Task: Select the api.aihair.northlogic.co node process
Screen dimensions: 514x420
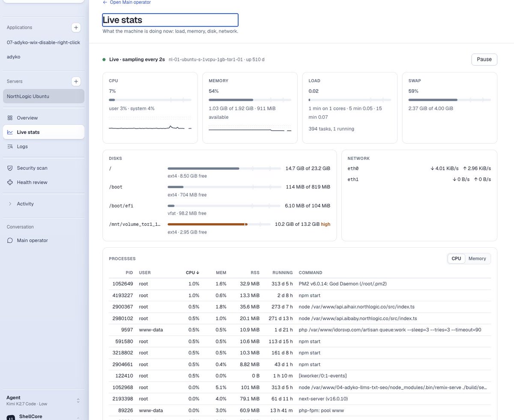Action: [x=300, y=307]
